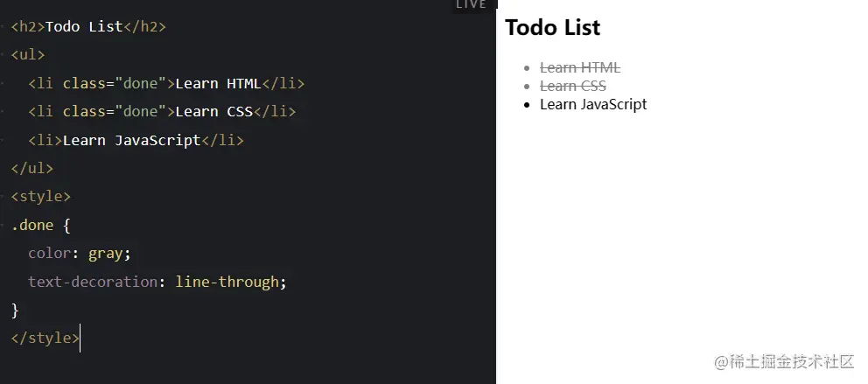The image size is (868, 384).
Task: Collapse the <ul> block fold arrow
Action: (x=3, y=55)
